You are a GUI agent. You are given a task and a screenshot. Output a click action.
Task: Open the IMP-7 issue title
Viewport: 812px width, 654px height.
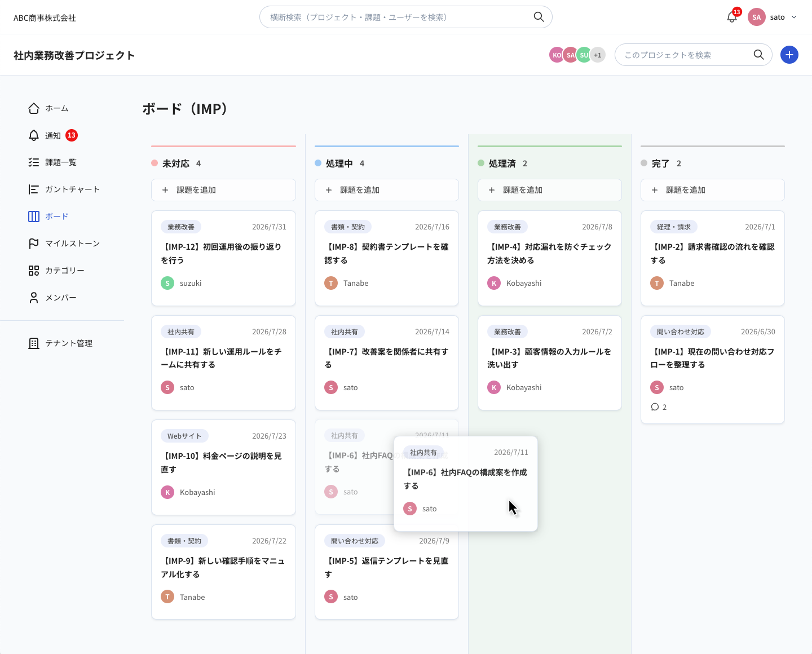(x=387, y=358)
